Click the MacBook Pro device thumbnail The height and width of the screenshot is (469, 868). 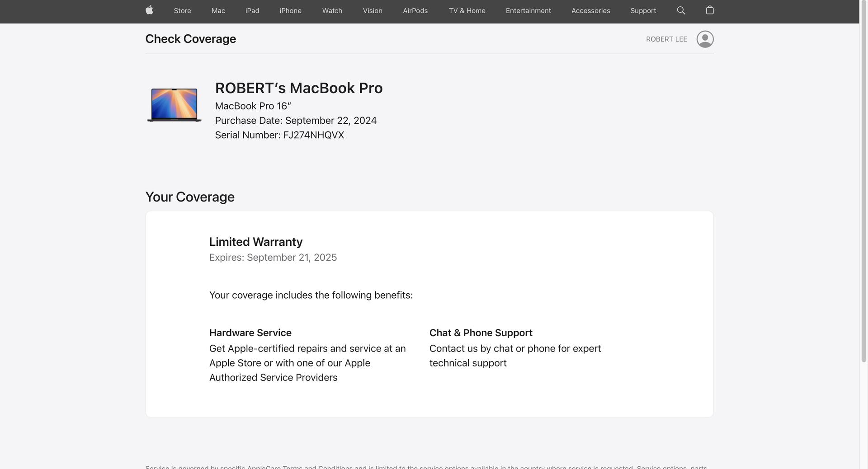tap(174, 105)
